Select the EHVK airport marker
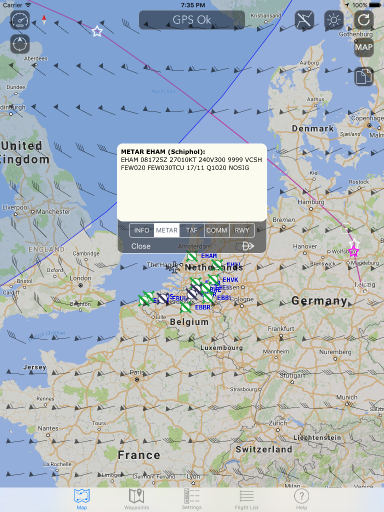Image resolution: width=384 pixels, height=512 pixels. coord(214,279)
